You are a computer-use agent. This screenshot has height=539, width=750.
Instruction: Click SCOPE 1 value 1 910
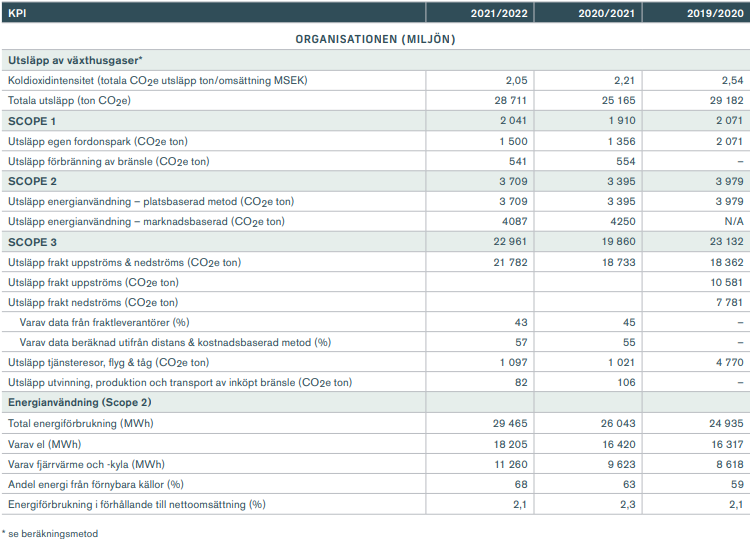pyautogui.click(x=622, y=121)
